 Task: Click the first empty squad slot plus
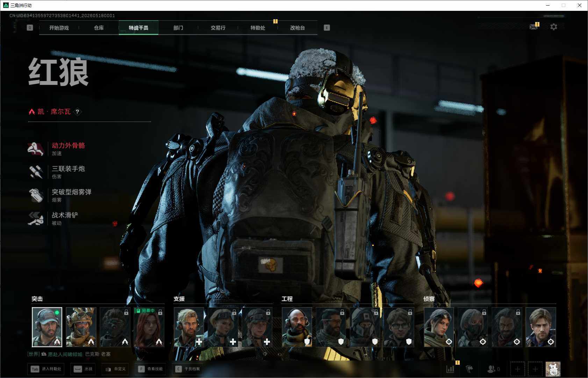pyautogui.click(x=517, y=369)
